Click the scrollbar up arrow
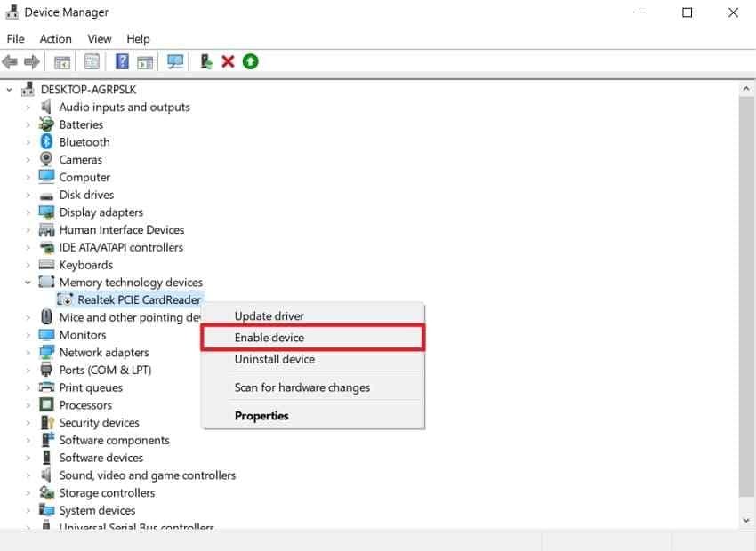 (746, 89)
